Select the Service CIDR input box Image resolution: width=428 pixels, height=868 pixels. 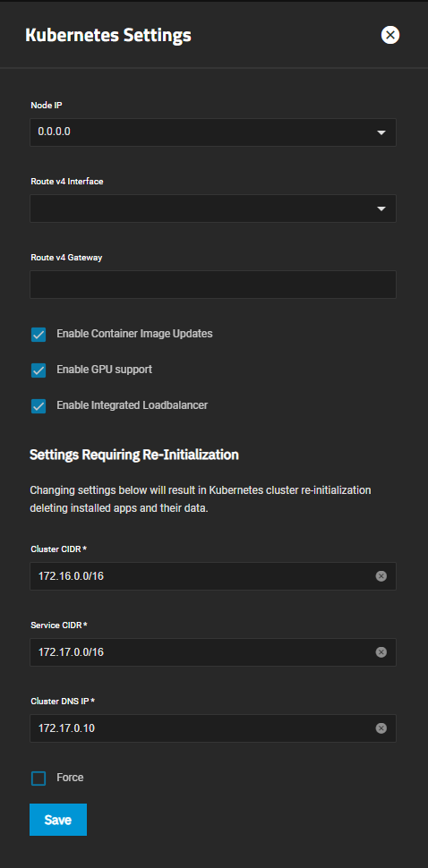point(202,652)
